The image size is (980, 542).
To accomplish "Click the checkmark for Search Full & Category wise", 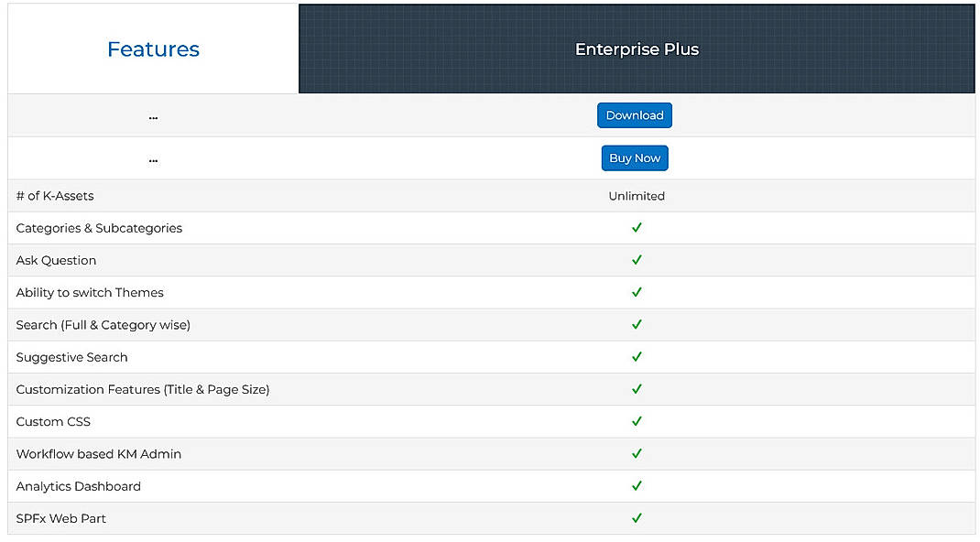I will [637, 324].
